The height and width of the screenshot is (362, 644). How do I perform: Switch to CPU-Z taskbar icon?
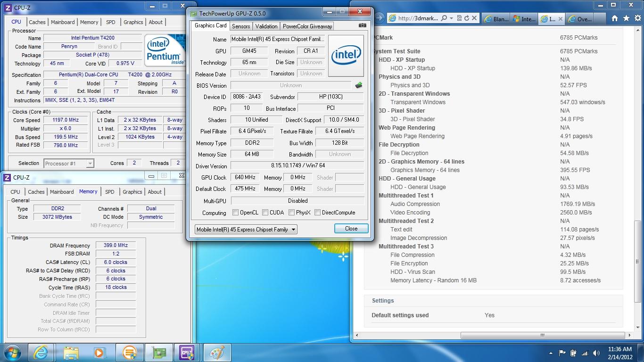[x=188, y=353]
